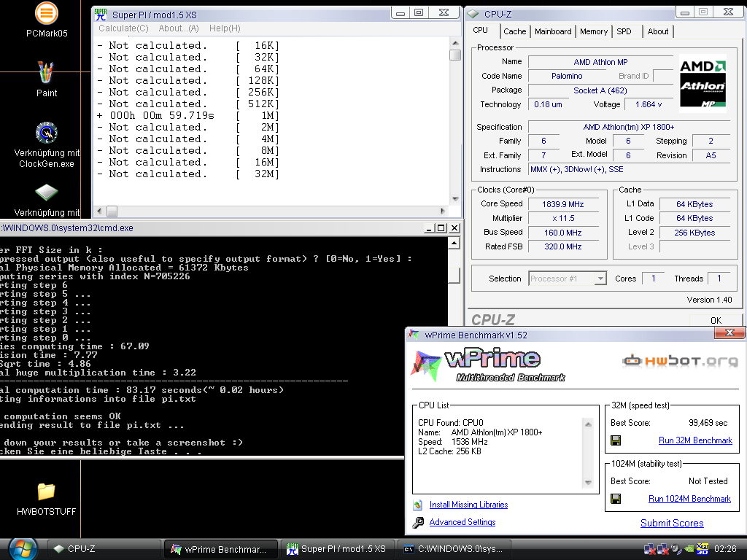The height and width of the screenshot is (560, 747).
Task: Switch to the About tab in CPU-Z
Action: coord(657,31)
